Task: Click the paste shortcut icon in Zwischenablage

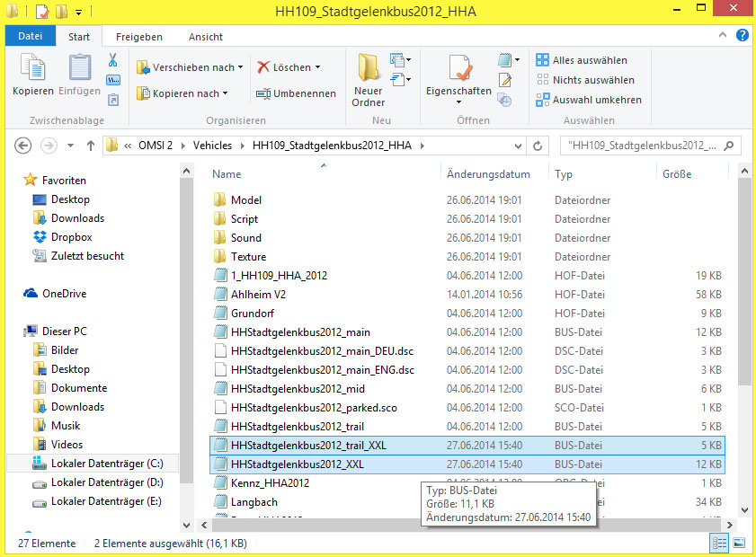Action: point(113,100)
